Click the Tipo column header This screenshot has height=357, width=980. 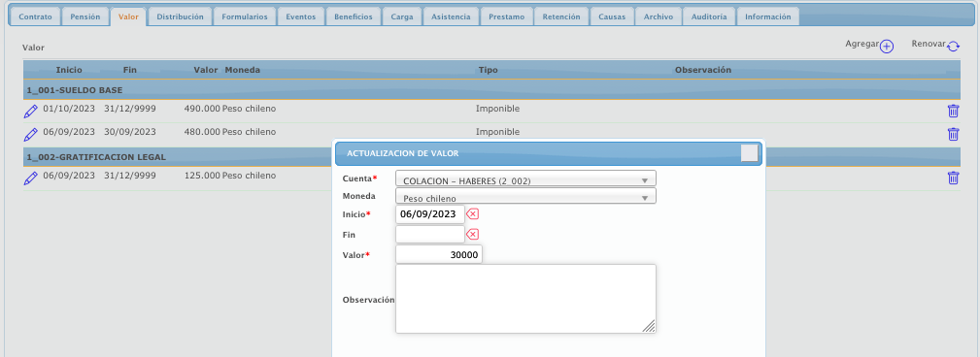[489, 70]
